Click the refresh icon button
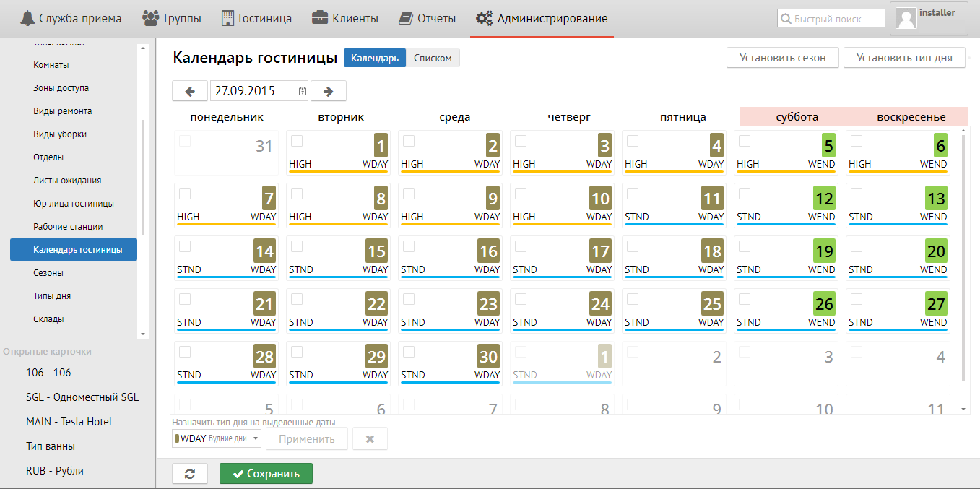The width and height of the screenshot is (980, 489). click(190, 474)
